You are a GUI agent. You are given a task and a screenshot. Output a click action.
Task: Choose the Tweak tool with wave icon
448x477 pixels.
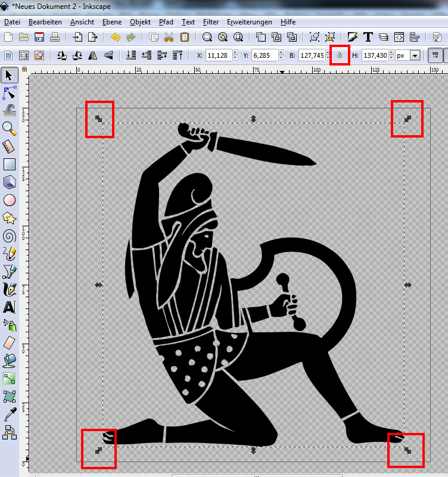tap(10, 111)
